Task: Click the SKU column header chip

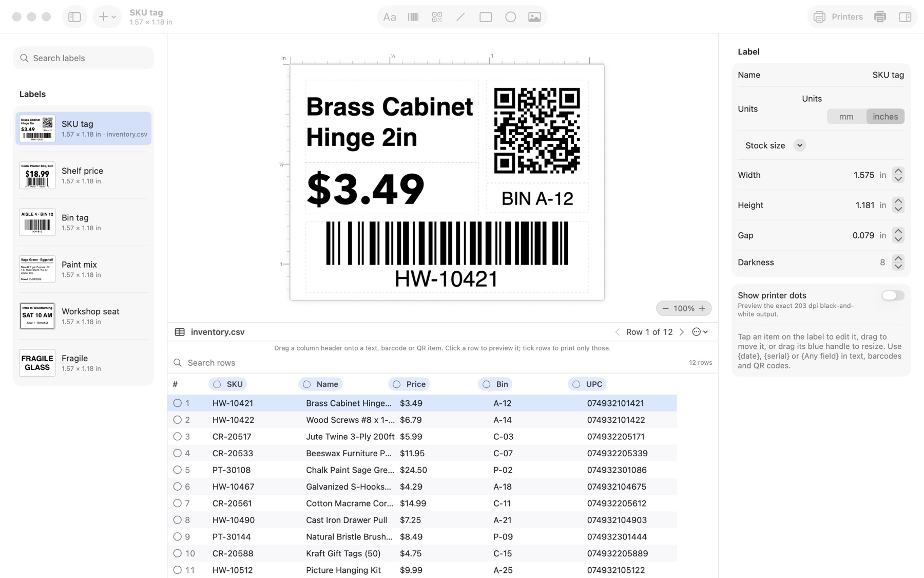Action: click(x=228, y=384)
